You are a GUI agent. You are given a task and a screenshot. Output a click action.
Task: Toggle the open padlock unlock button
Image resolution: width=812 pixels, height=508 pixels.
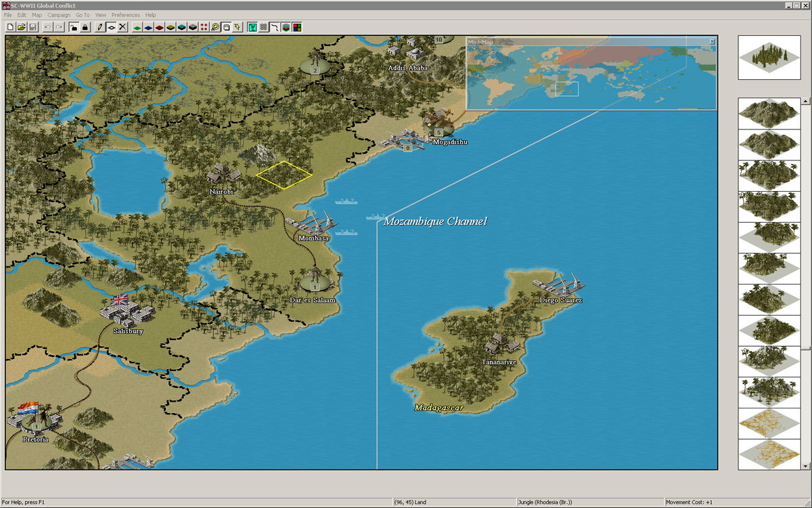point(74,27)
